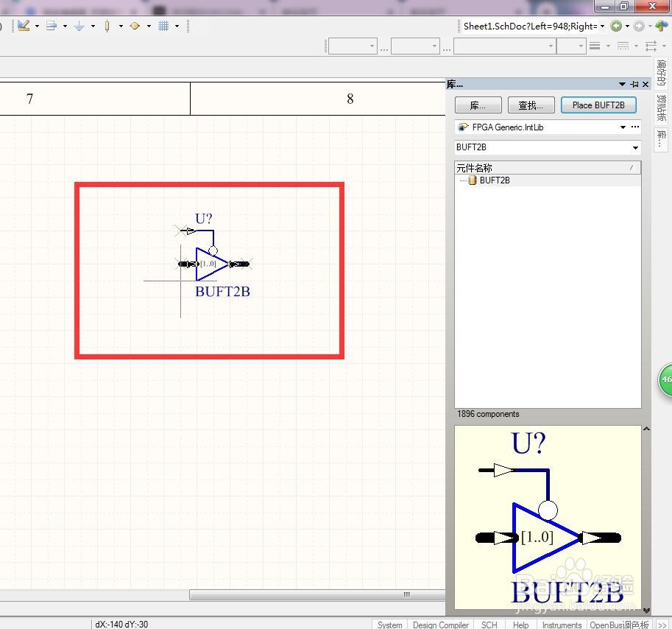The height and width of the screenshot is (629, 672).
Task: Click the preview pane scroll down arrow
Action: pos(646,610)
